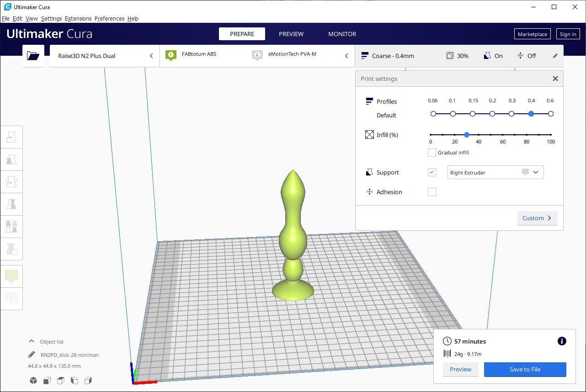Click the support On summary icon

pos(487,56)
